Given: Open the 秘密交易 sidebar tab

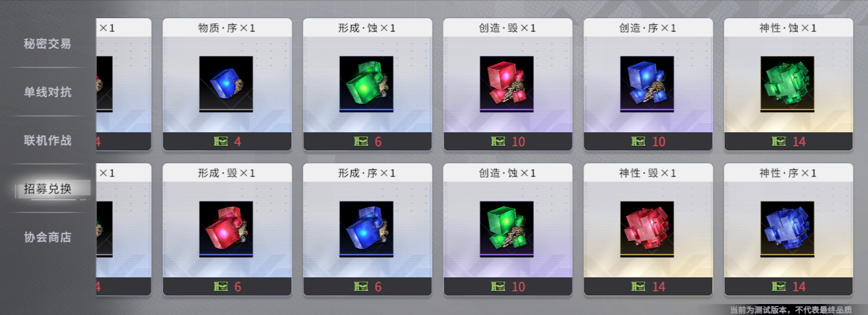Looking at the screenshot, I should coord(47,44).
